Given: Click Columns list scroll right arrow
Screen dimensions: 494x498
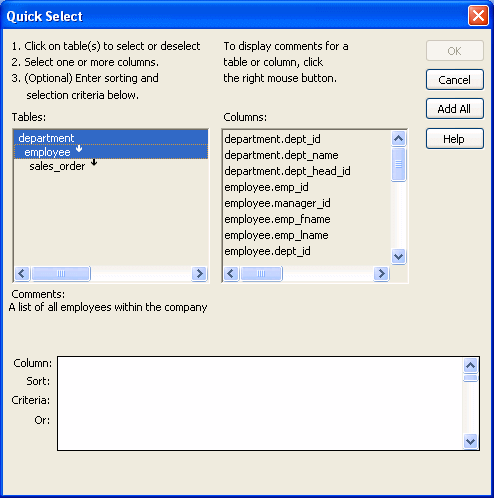Looking at the screenshot, I should (381, 274).
